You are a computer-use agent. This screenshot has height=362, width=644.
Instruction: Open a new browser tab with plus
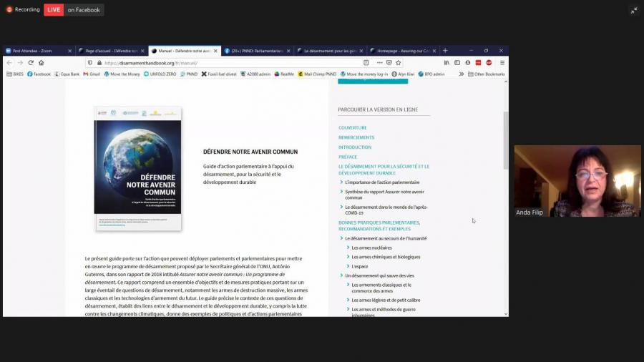click(445, 51)
